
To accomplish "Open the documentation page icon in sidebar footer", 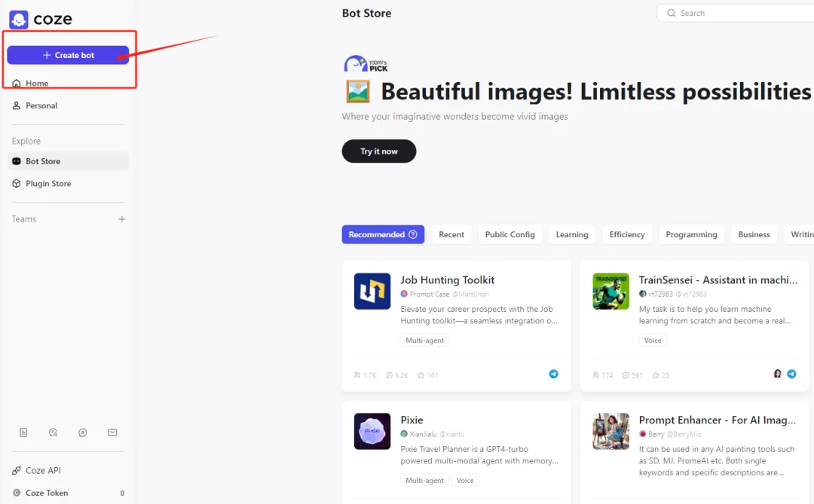I will click(x=23, y=432).
